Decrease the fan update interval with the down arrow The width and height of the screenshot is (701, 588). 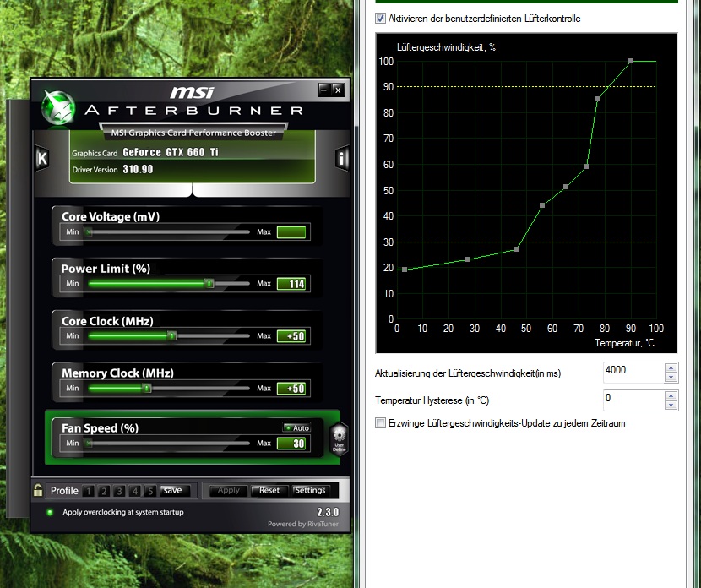pos(671,376)
